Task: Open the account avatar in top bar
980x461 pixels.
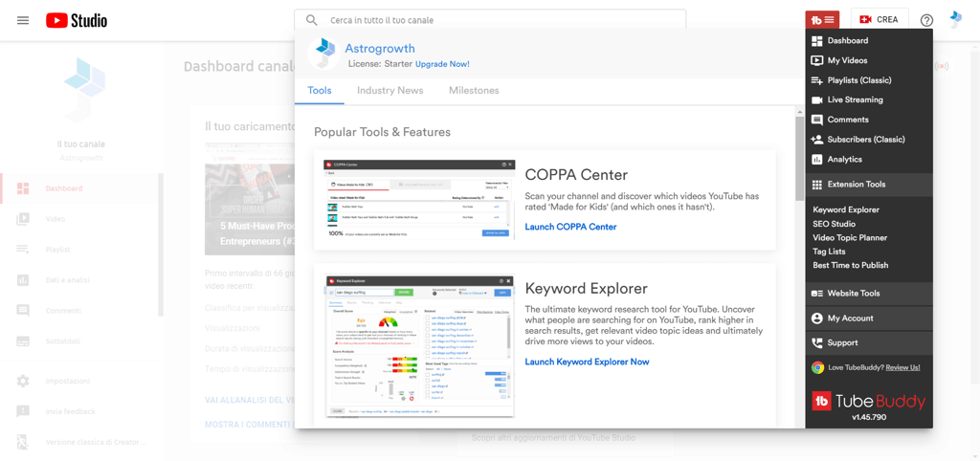Action: coord(956,19)
